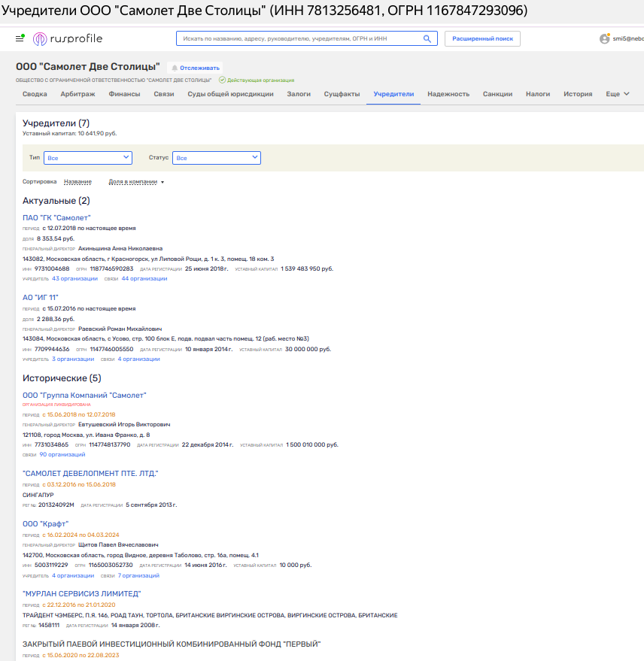
Task: Open the Налоги tab
Action: [538, 94]
